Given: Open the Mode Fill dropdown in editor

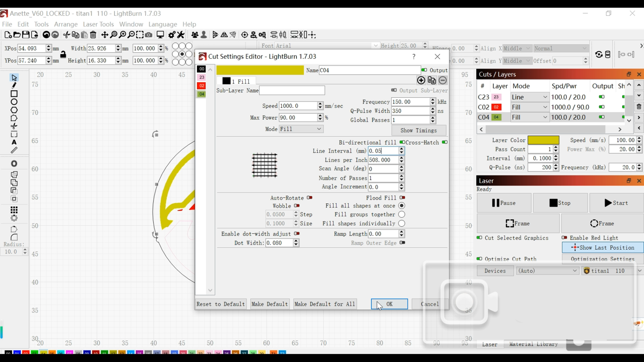Looking at the screenshot, I should coord(301,129).
